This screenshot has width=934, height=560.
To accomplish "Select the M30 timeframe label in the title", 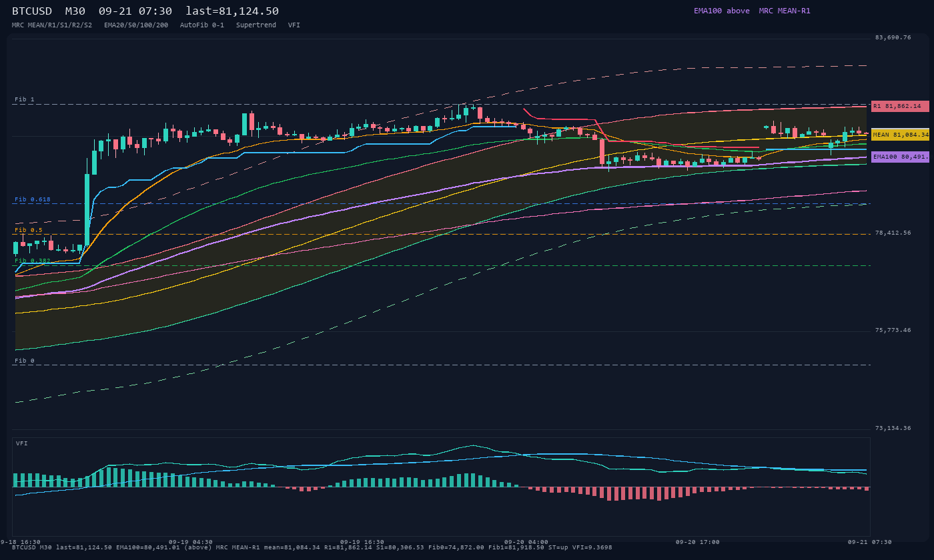I will pyautogui.click(x=75, y=11).
